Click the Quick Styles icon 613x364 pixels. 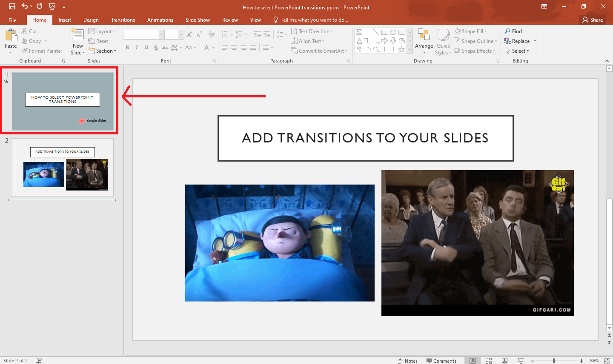click(443, 41)
